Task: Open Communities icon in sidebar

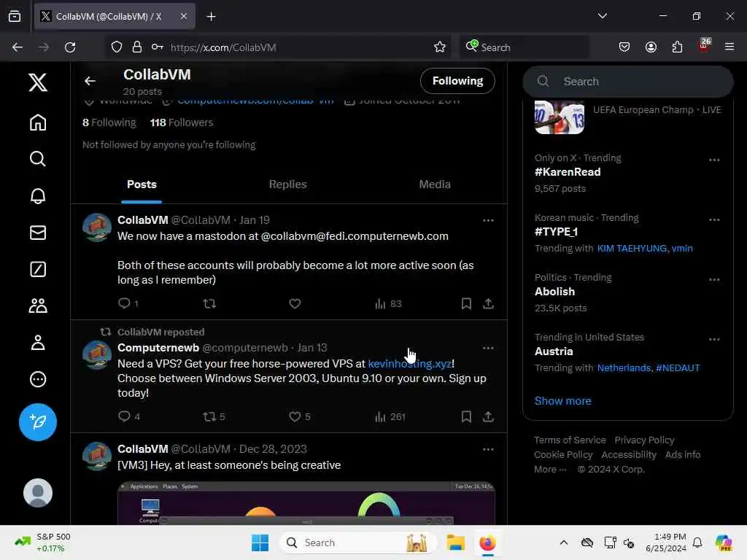Action: point(38,306)
